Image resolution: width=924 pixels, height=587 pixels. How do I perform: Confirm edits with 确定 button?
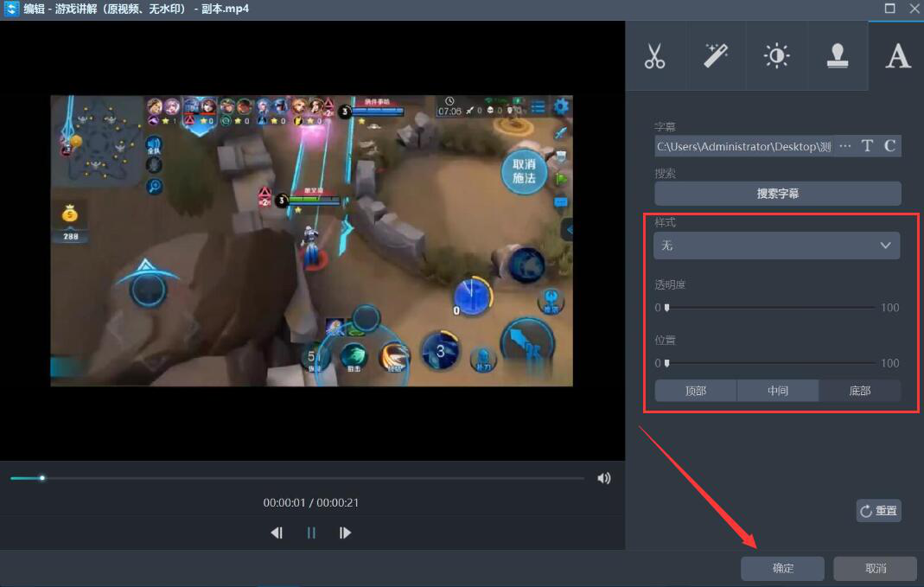[x=782, y=568]
